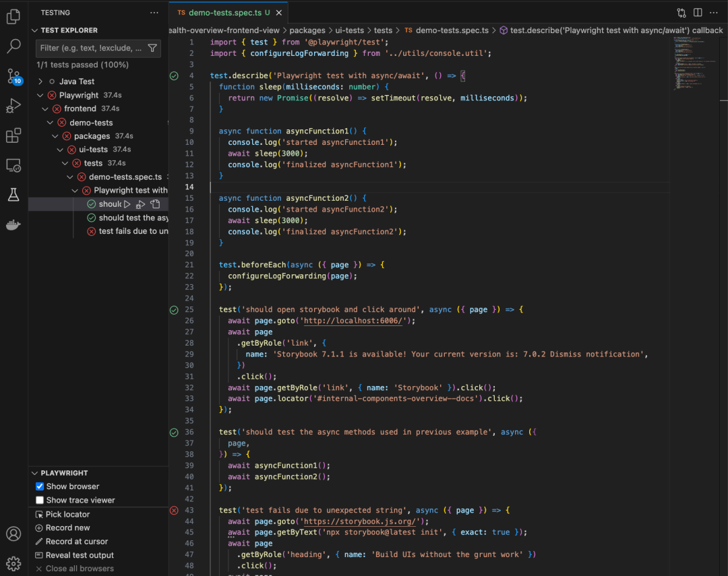Open the Docker view
Image resolution: width=728 pixels, height=576 pixels.
pyautogui.click(x=13, y=225)
